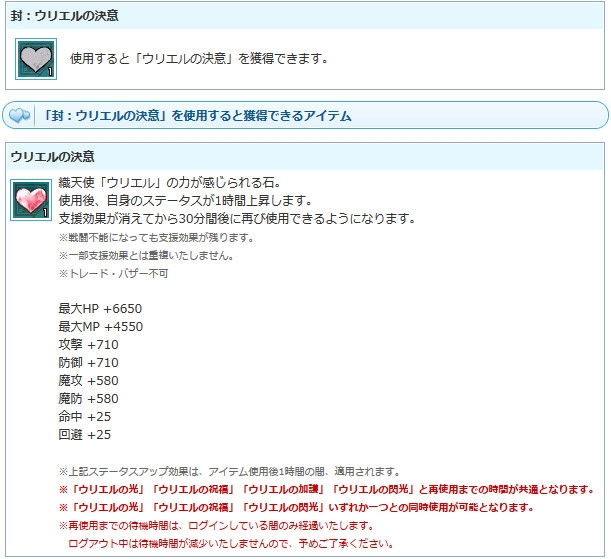Click stat 攻撃 +710
The width and height of the screenshot is (611, 559).
pyautogui.click(x=88, y=344)
